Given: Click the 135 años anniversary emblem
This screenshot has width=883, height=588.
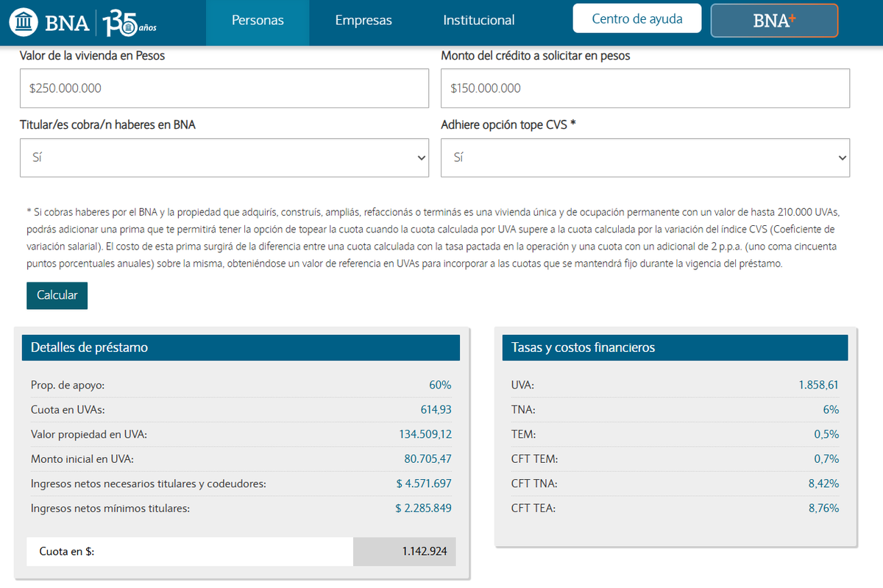Looking at the screenshot, I should pos(128,24).
